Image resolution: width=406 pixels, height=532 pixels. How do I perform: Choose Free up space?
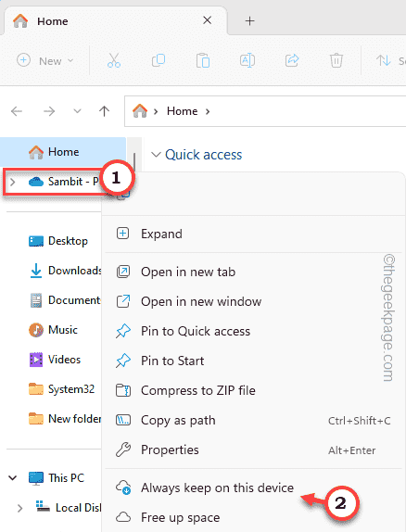(253, 518)
